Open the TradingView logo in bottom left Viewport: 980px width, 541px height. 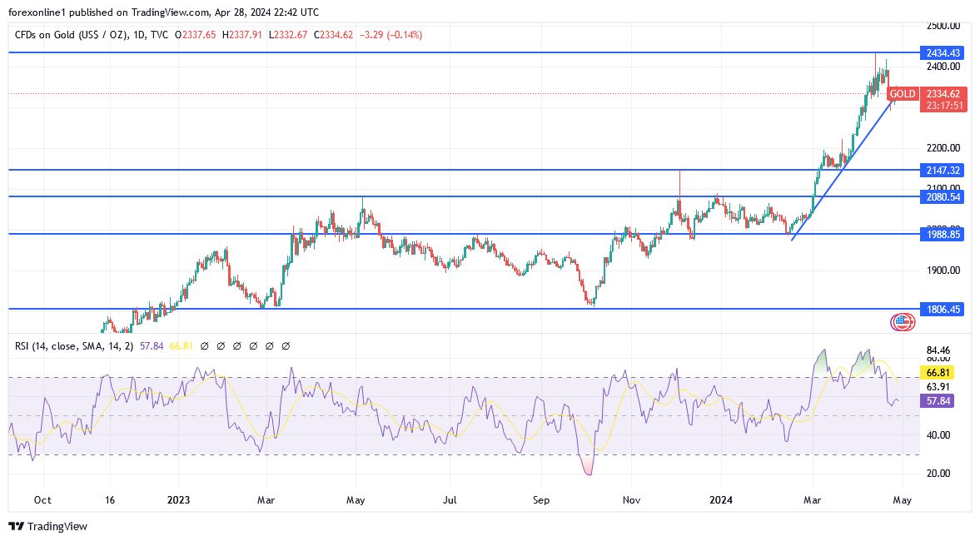point(17,527)
